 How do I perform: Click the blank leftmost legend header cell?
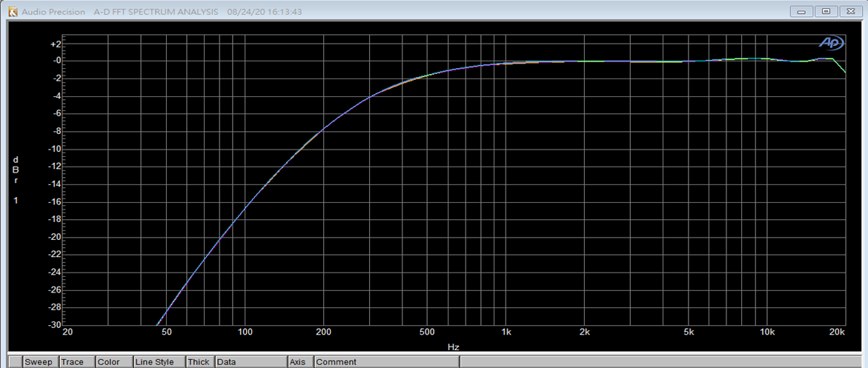click(x=15, y=362)
